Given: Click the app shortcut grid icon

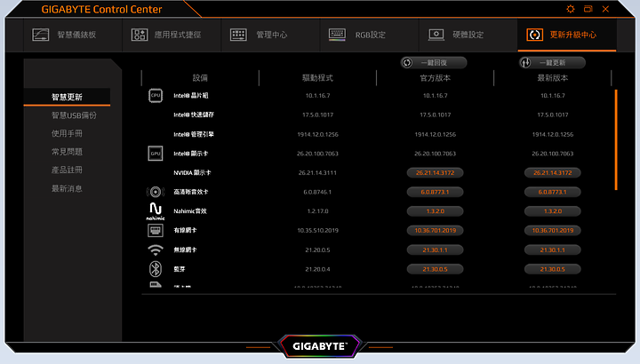Looking at the screenshot, I should [140, 35].
